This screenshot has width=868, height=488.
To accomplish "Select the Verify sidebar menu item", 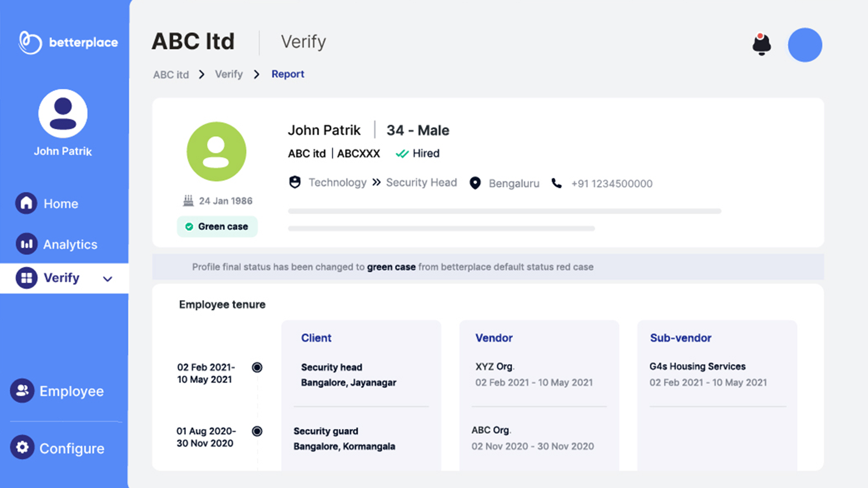I will [x=61, y=278].
